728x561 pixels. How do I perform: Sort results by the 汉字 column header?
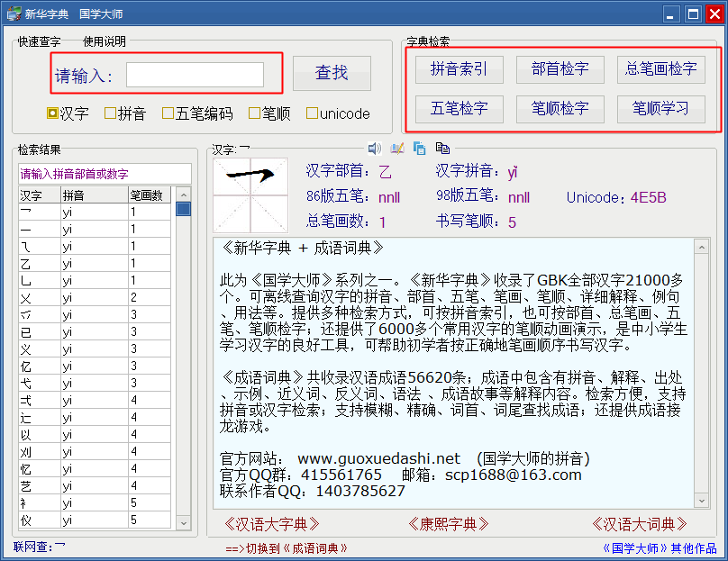(40, 195)
